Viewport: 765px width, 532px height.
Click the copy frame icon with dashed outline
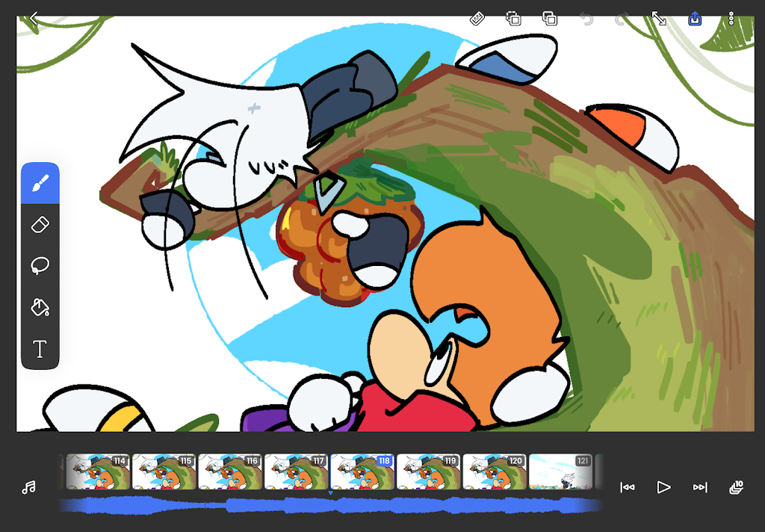(x=512, y=19)
